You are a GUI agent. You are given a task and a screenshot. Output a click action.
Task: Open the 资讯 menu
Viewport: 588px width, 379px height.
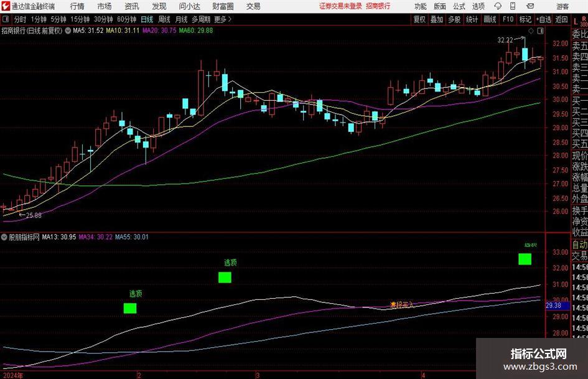[x=132, y=6]
